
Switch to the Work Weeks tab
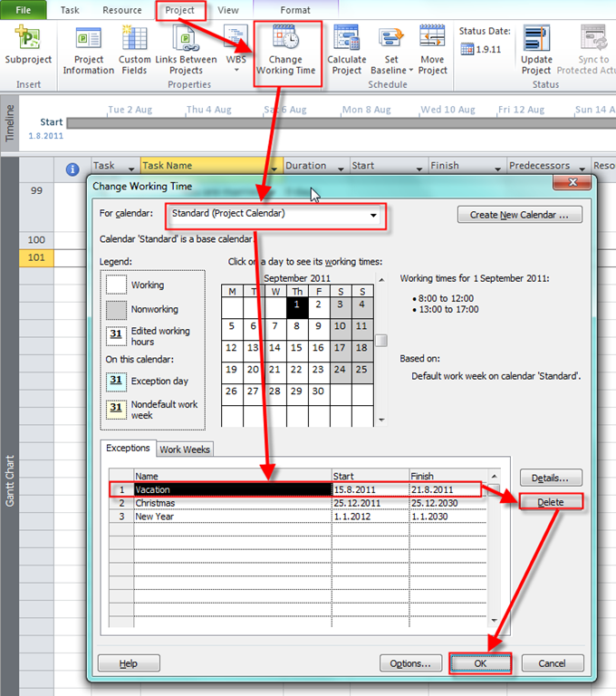pos(185,449)
